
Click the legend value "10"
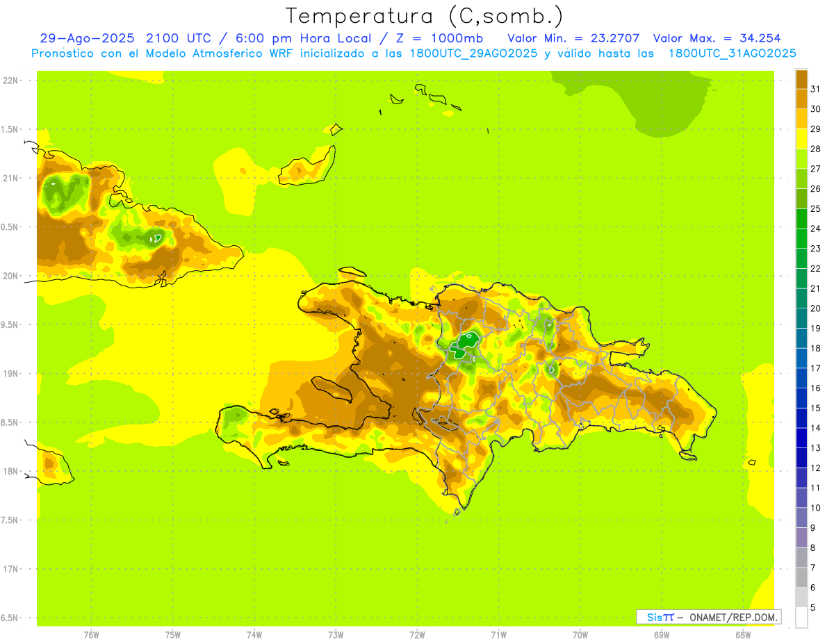click(x=815, y=508)
